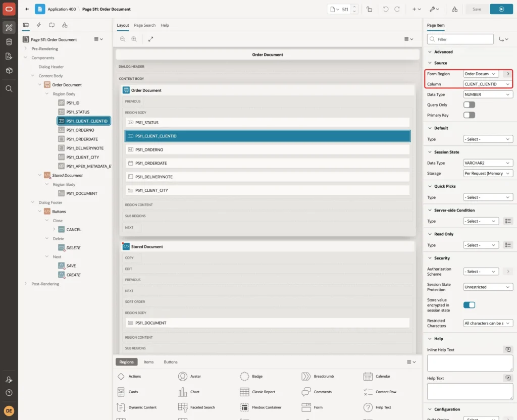Image resolution: width=517 pixels, height=420 pixels.
Task: Switch to the gallery Items tab
Action: click(149, 362)
